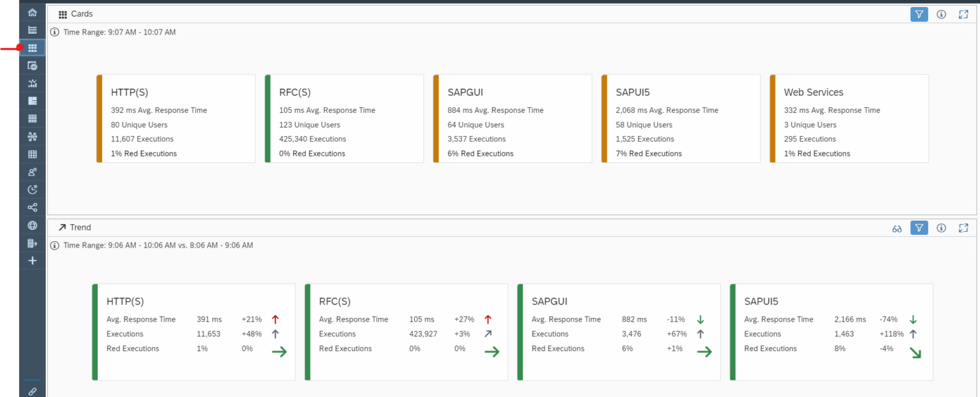Toggle the comparison glasses in the Trend panel

click(897, 227)
